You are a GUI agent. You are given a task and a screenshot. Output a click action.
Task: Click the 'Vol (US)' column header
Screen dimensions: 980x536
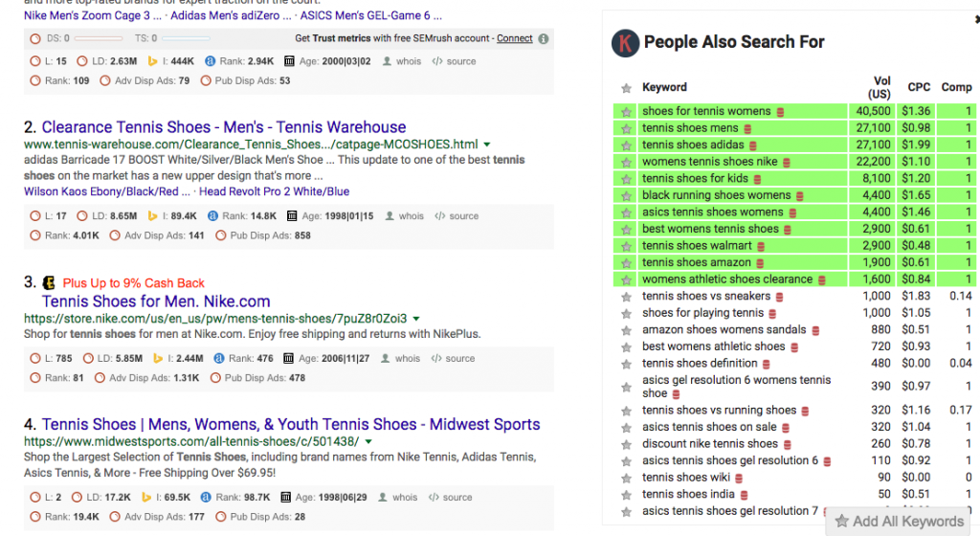pyautogui.click(x=880, y=87)
